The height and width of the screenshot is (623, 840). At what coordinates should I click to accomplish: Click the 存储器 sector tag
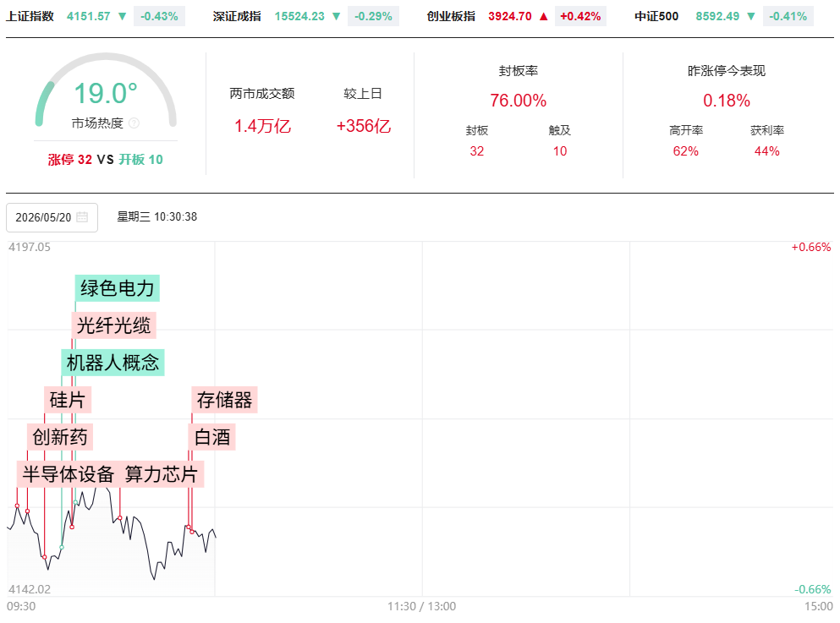pyautogui.click(x=224, y=400)
